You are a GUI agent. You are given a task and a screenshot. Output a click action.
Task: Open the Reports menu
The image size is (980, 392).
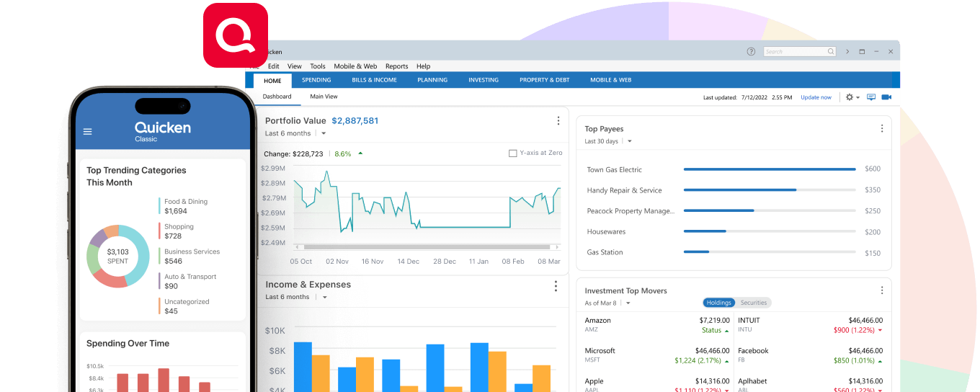396,66
